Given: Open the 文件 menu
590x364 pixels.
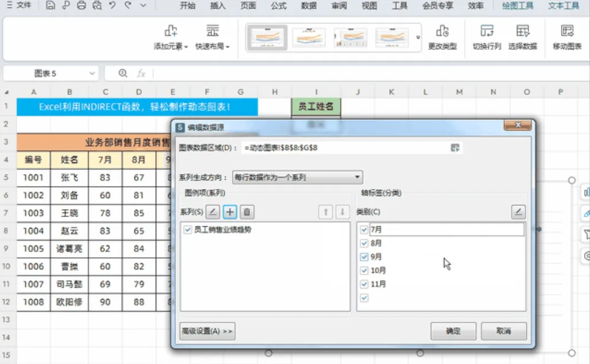Looking at the screenshot, I should pyautogui.click(x=19, y=5).
